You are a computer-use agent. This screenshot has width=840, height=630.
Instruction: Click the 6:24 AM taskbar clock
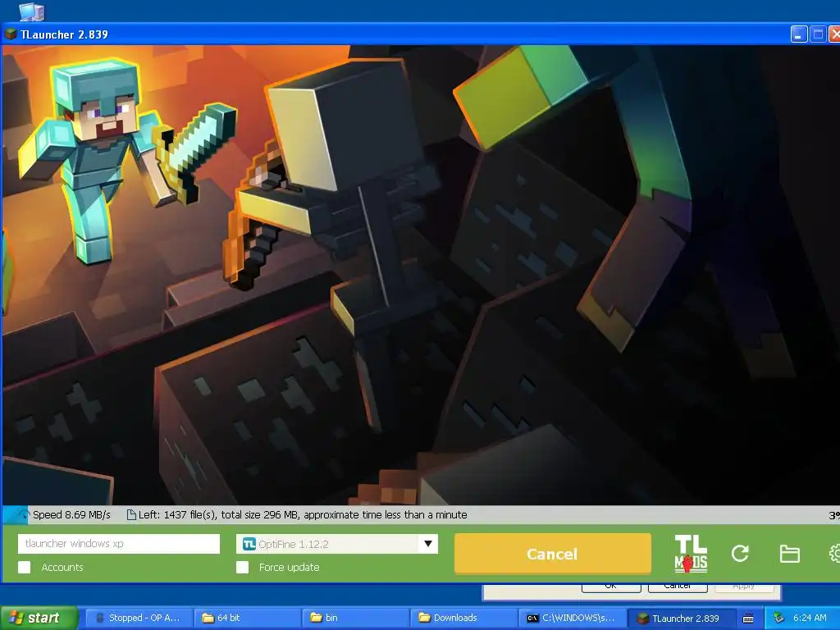(x=810, y=618)
